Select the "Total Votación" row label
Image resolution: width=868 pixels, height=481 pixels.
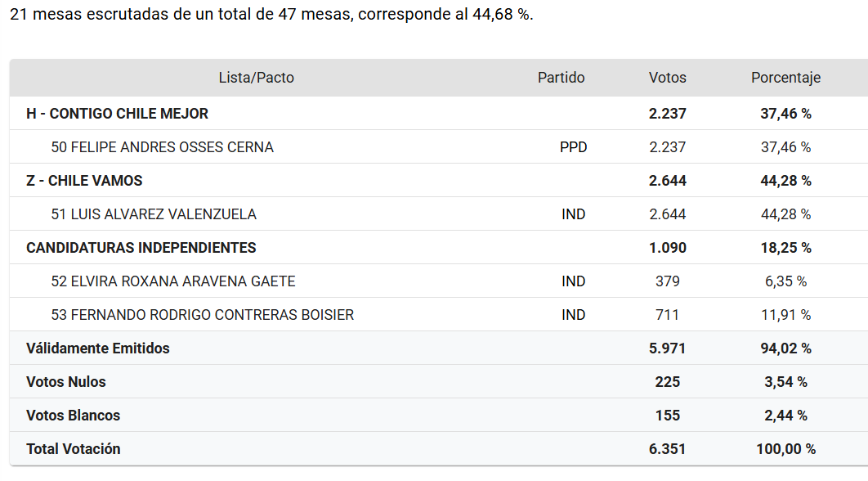click(73, 449)
